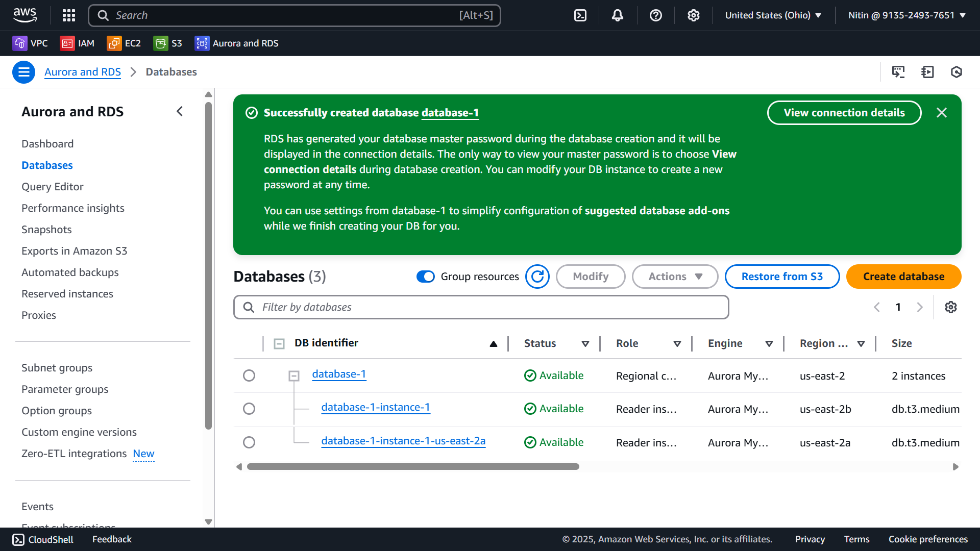The height and width of the screenshot is (551, 980).
Task: Open the help question mark icon
Action: [x=656, y=15]
